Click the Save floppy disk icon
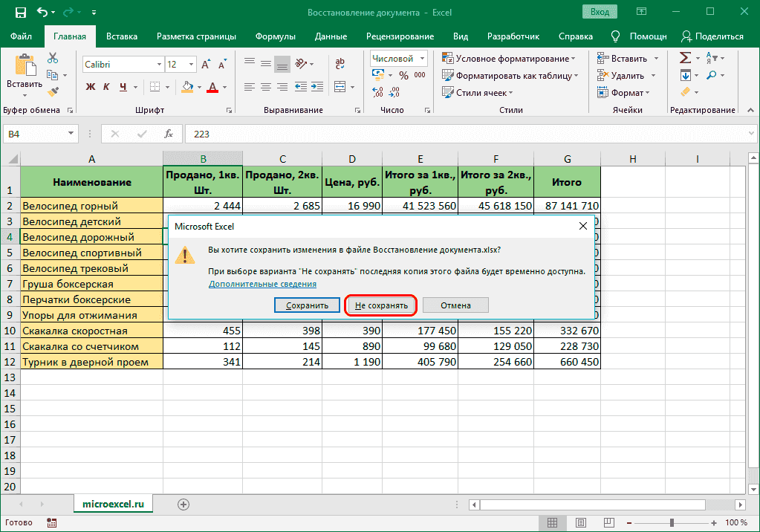Image resolution: width=760 pixels, height=532 pixels. [x=20, y=13]
